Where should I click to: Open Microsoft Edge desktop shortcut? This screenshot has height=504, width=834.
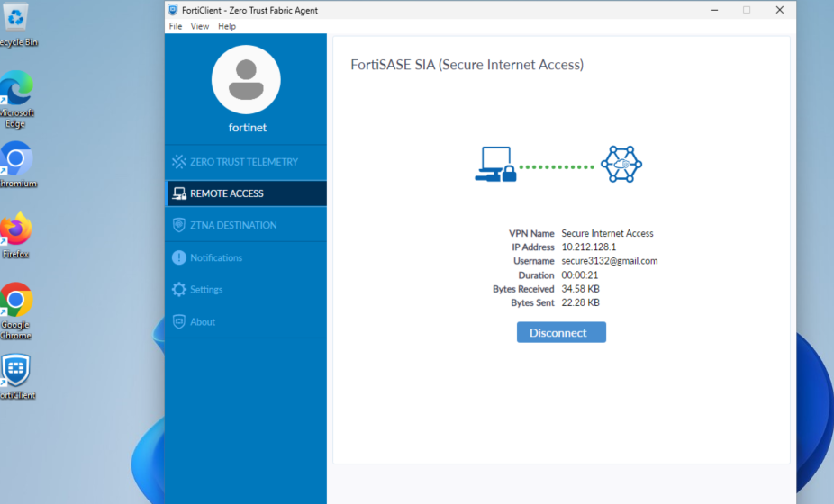tap(16, 99)
